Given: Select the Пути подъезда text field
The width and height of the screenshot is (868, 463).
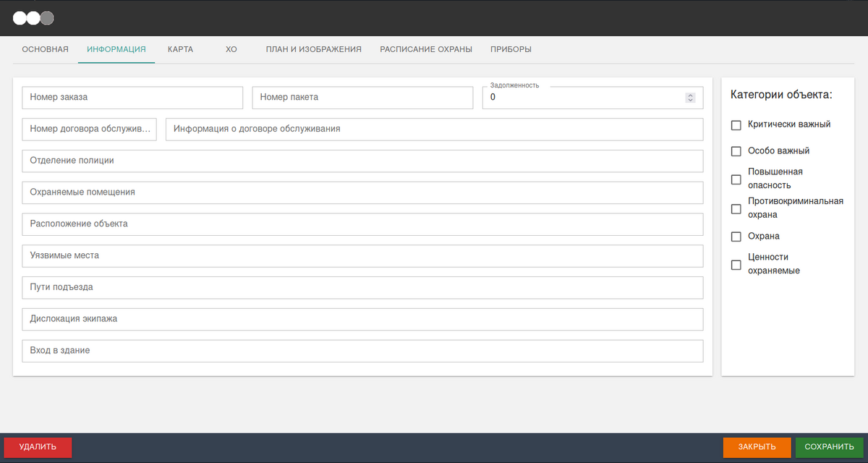Looking at the screenshot, I should 362,287.
